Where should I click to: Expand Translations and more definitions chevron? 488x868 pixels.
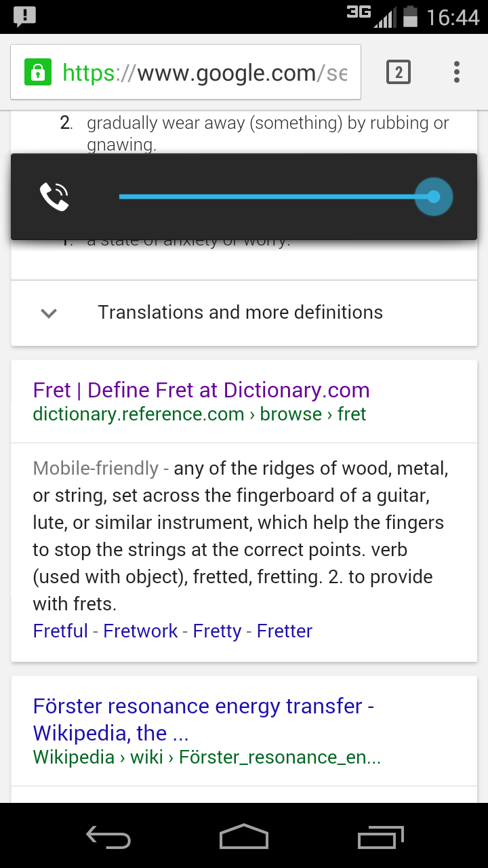[49, 313]
